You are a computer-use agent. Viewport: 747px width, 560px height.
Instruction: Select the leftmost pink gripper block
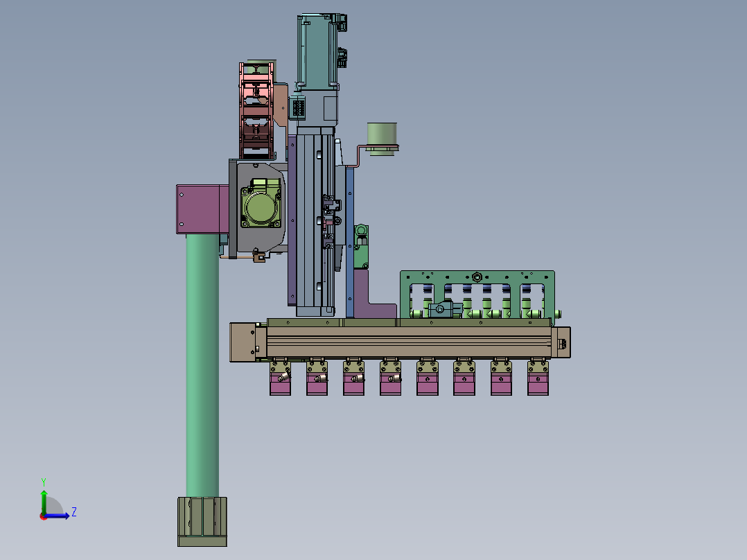pyautogui.click(x=280, y=384)
